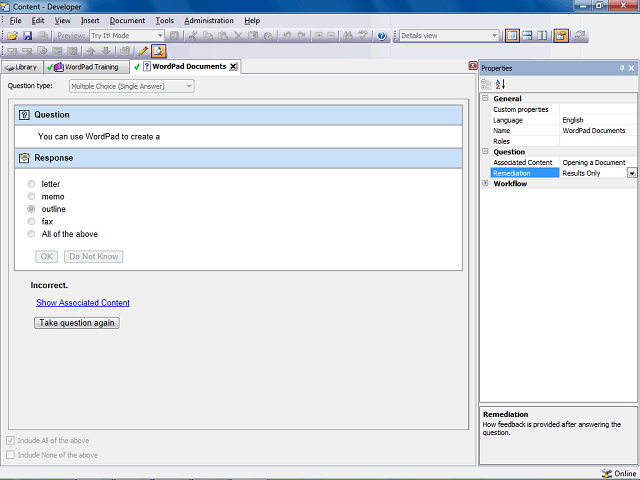Toggle Include None of the above checkbox

[x=10, y=455]
